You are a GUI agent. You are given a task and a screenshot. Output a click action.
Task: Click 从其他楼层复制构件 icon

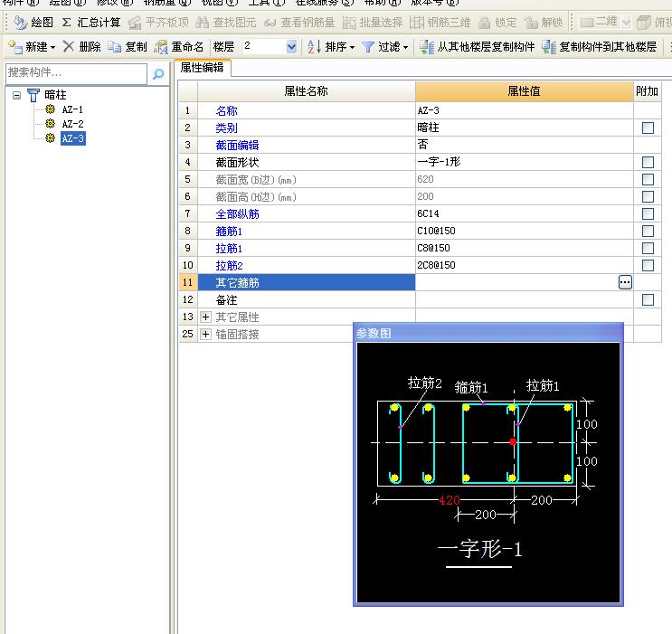click(x=428, y=47)
